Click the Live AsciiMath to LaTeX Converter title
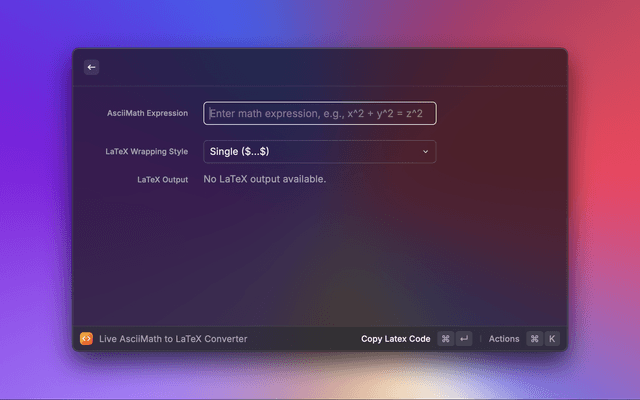The width and height of the screenshot is (640, 400). pyautogui.click(x=173, y=339)
